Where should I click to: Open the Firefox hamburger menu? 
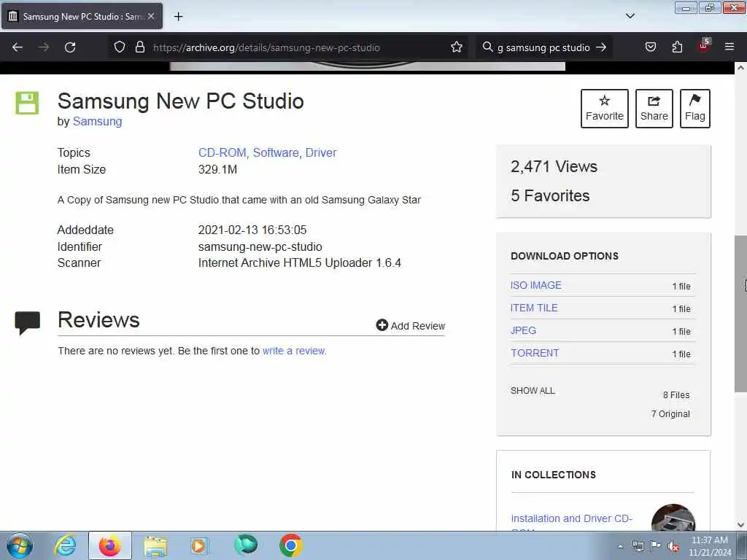coord(729,47)
